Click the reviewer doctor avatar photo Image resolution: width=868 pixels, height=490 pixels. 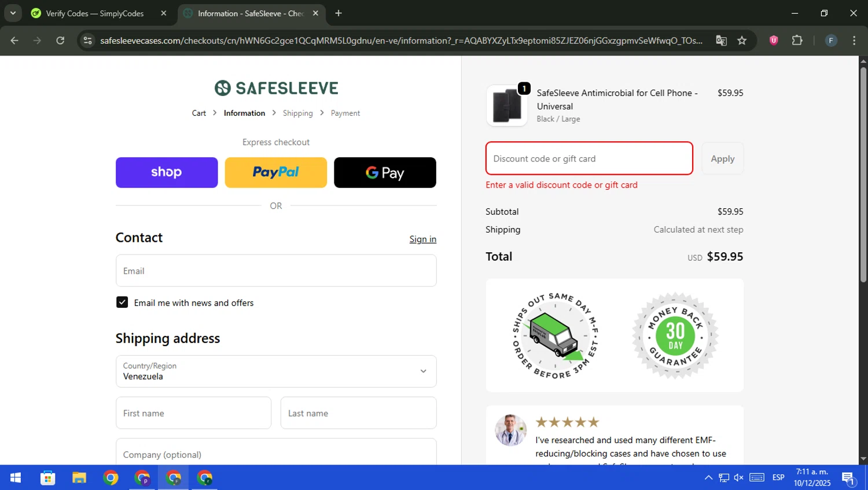(511, 430)
